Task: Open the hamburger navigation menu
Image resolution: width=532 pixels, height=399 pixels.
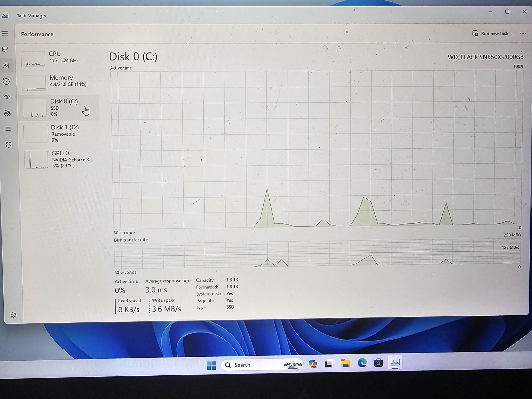Action: point(5,34)
